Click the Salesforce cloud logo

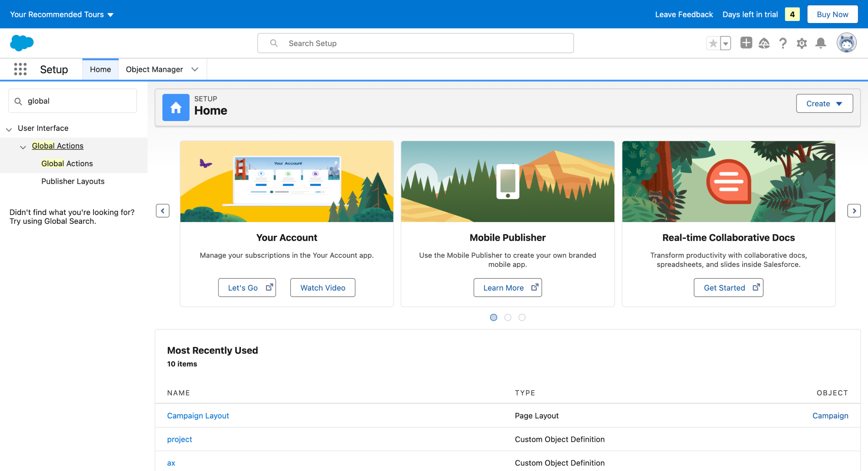pyautogui.click(x=22, y=43)
